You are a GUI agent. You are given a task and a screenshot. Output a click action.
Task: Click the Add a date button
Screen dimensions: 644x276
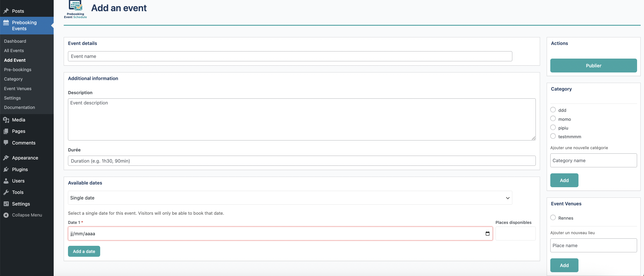(x=84, y=251)
